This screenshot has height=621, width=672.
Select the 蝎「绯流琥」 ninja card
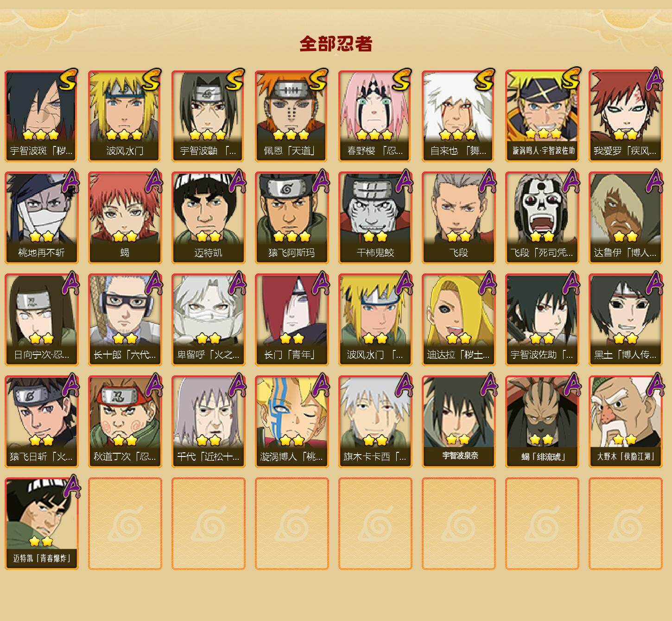(x=542, y=422)
